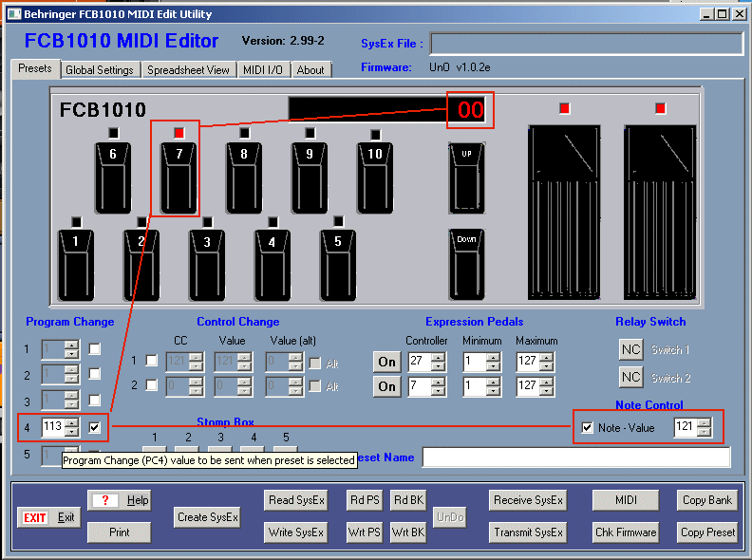The width and height of the screenshot is (752, 560).
Task: Click the red question mark help icon
Action: tap(105, 500)
